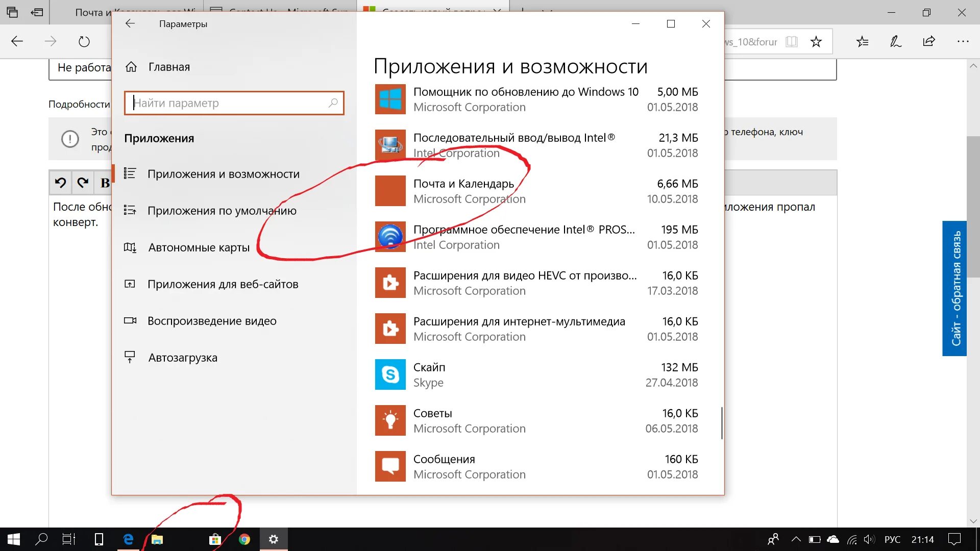Open Воспроизведение видео section
Screen dimensions: 980x551
(x=212, y=321)
